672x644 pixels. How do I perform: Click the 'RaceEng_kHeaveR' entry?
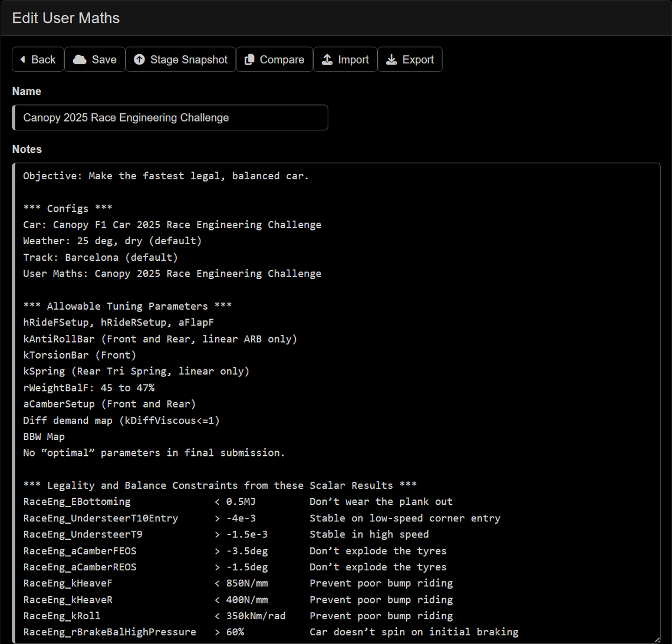click(x=68, y=600)
